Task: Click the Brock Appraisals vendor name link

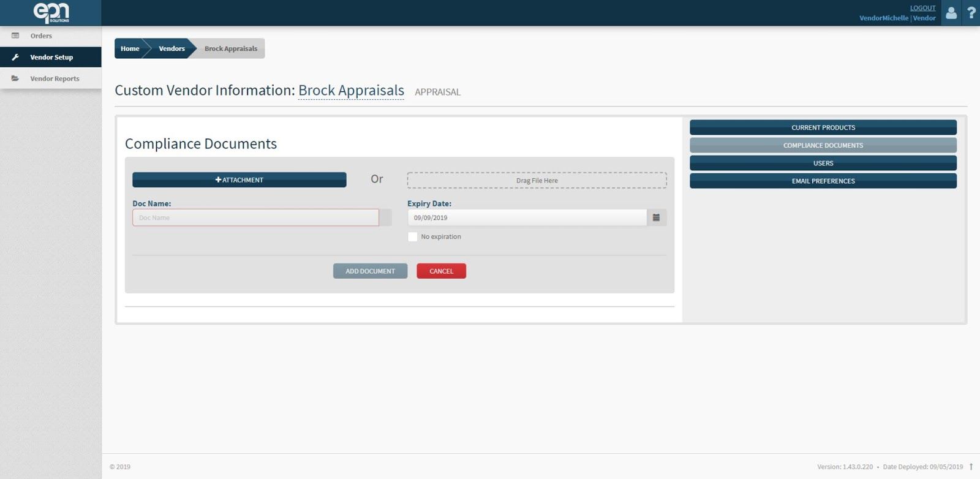Action: [351, 91]
